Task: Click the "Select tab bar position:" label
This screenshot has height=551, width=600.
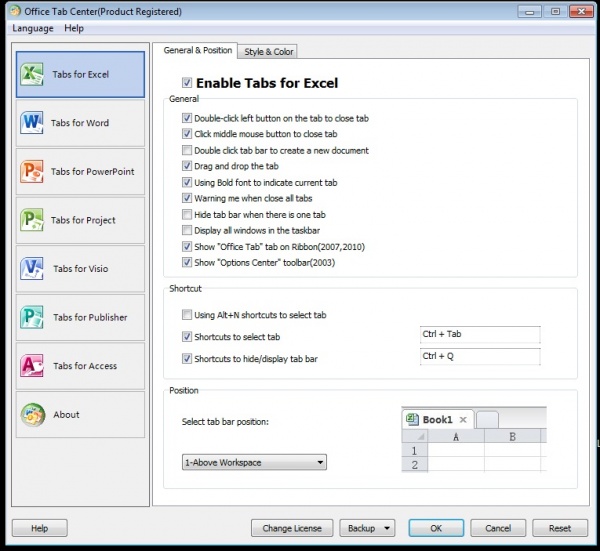Action: [x=225, y=422]
